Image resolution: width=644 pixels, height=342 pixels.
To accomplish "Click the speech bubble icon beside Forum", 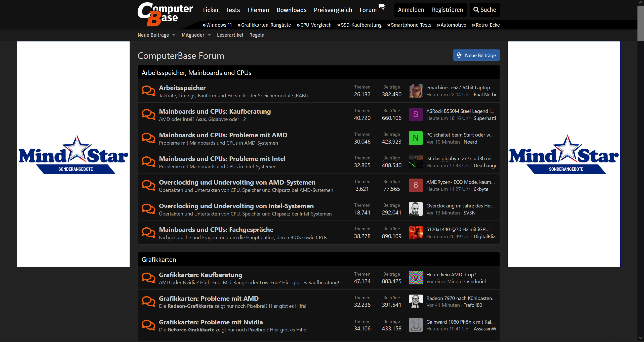I will tap(382, 7).
